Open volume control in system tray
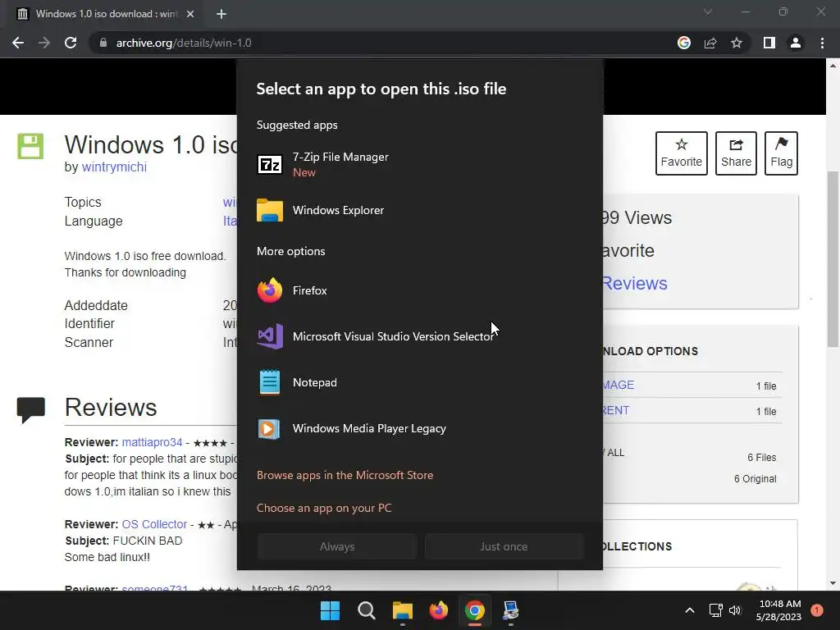This screenshot has width=840, height=630. [x=734, y=610]
